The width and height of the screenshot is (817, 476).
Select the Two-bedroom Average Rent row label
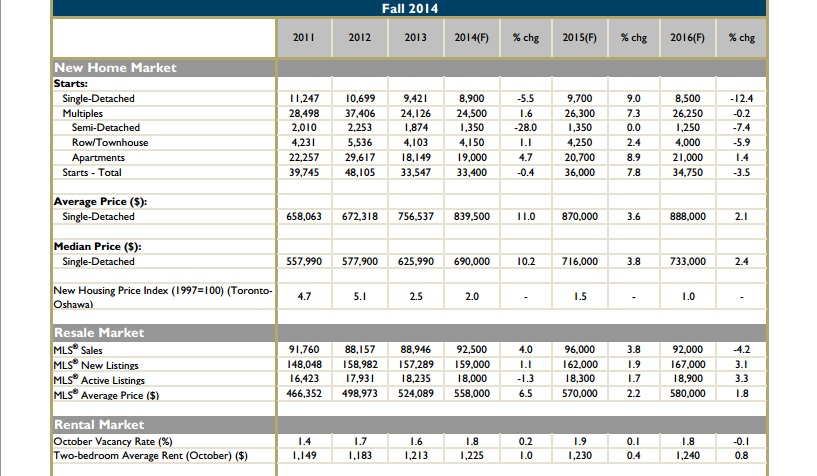[151, 456]
